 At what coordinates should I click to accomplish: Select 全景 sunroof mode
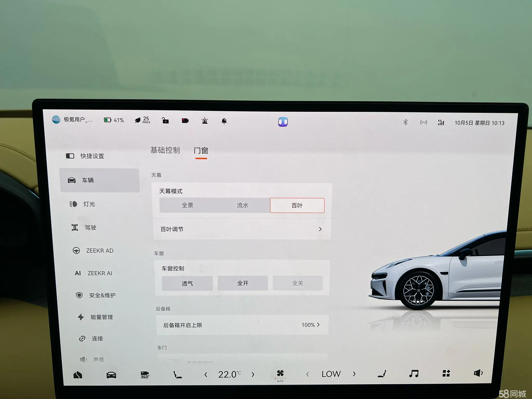[188, 205]
